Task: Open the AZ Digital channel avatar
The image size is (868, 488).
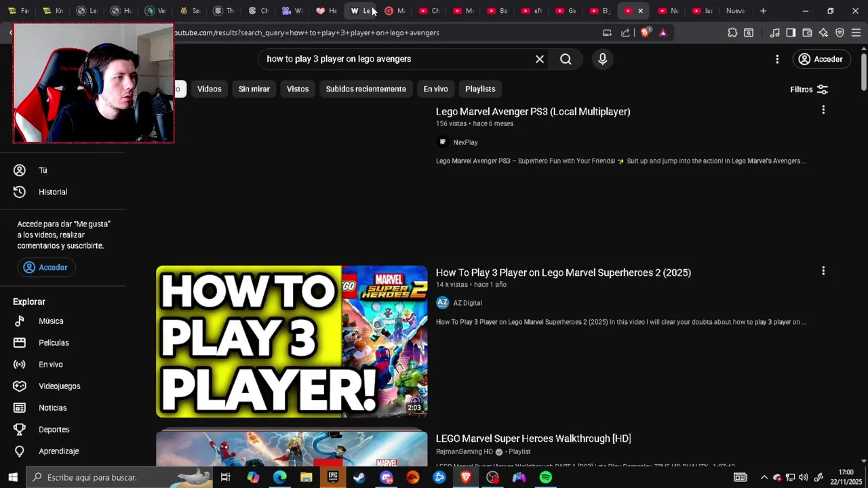Action: click(x=443, y=303)
